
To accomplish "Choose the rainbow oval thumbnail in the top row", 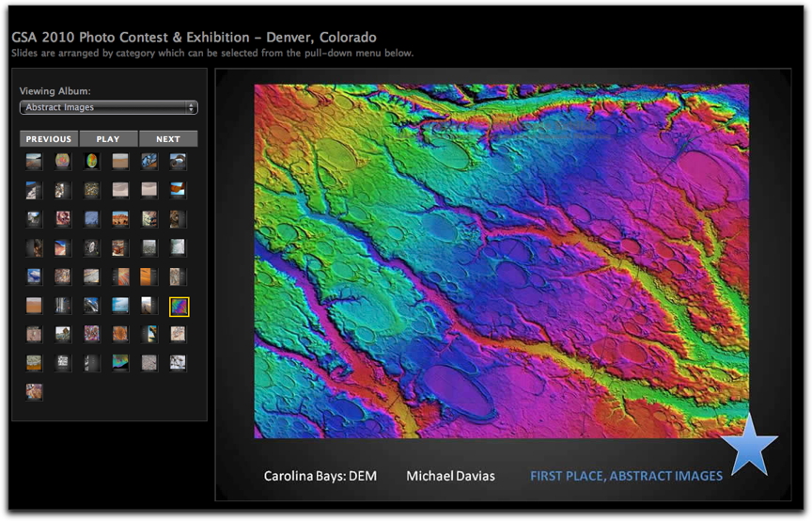I will (x=92, y=162).
